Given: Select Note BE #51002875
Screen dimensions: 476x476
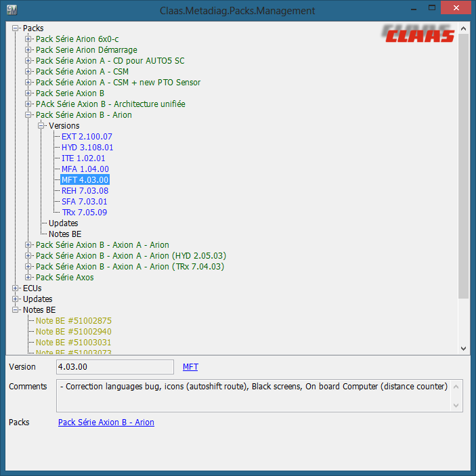Looking at the screenshot, I should (74, 321).
